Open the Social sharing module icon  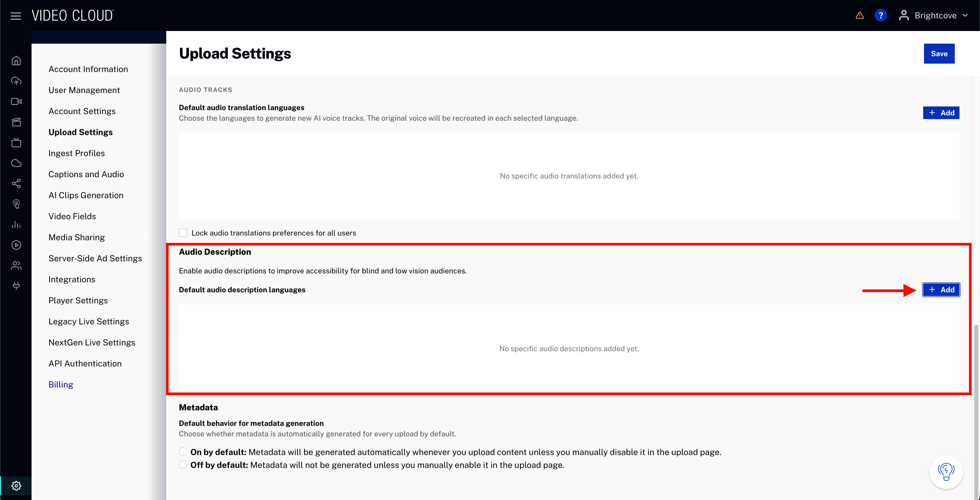(16, 184)
